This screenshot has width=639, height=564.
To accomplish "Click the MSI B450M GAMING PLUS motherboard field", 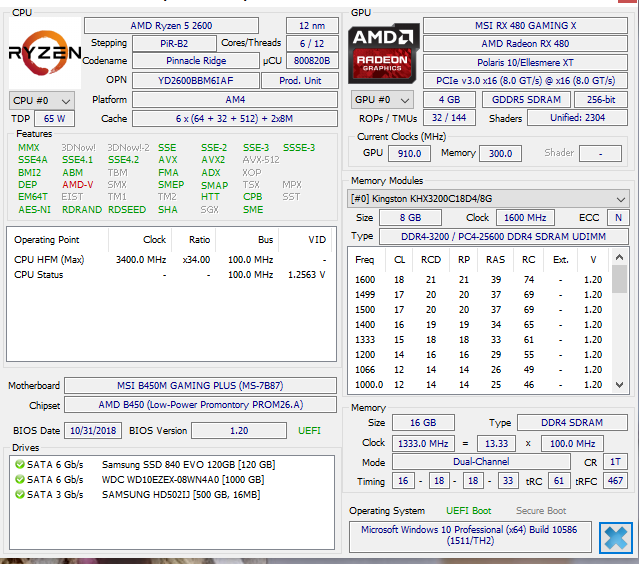I will click(x=200, y=386).
